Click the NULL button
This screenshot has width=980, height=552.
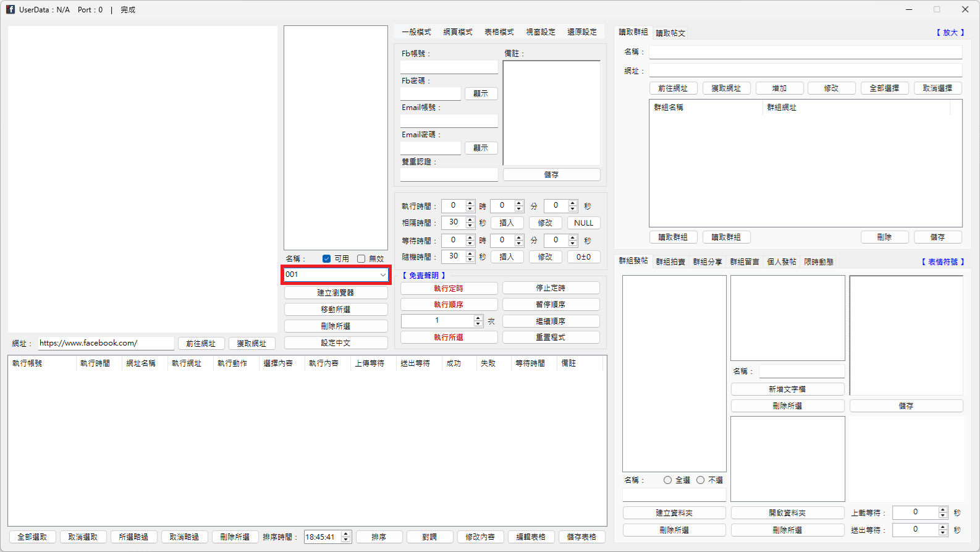pyautogui.click(x=583, y=223)
